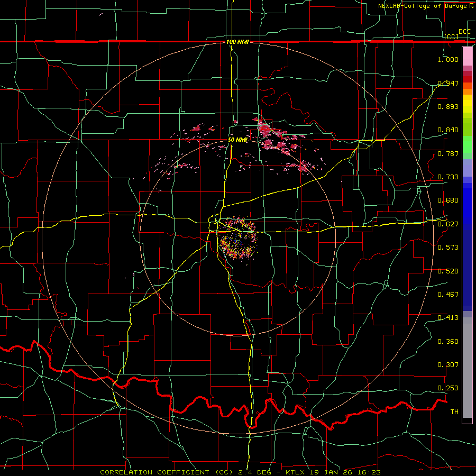Click the 50 NMI range ring label
Screen dimensions: 476x476
coord(237,140)
